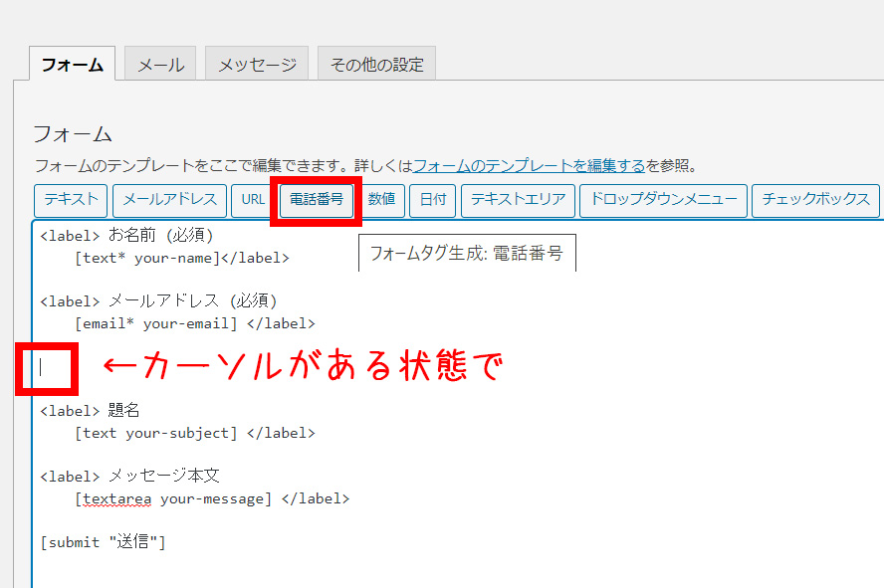Click the 電話番号 tag button

click(x=316, y=199)
